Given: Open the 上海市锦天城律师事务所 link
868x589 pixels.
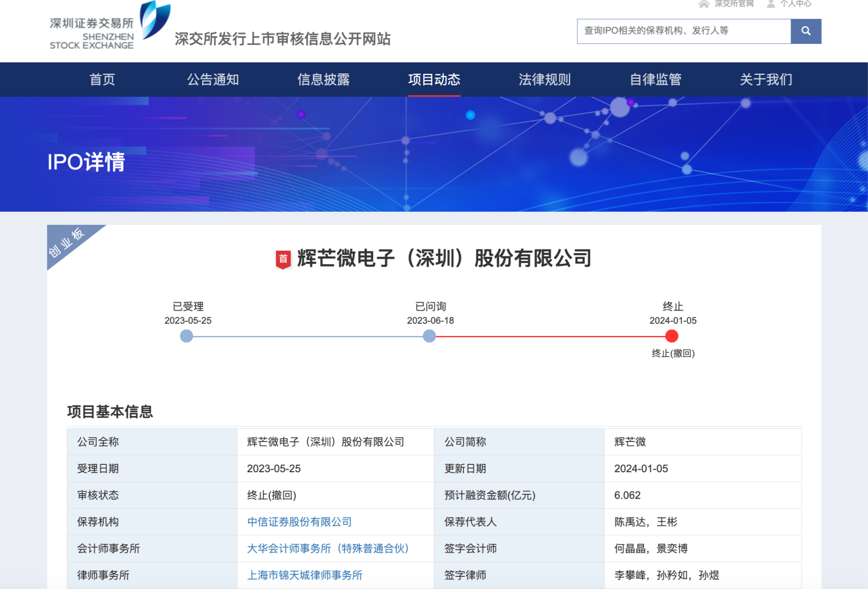Looking at the screenshot, I should click(x=305, y=575).
